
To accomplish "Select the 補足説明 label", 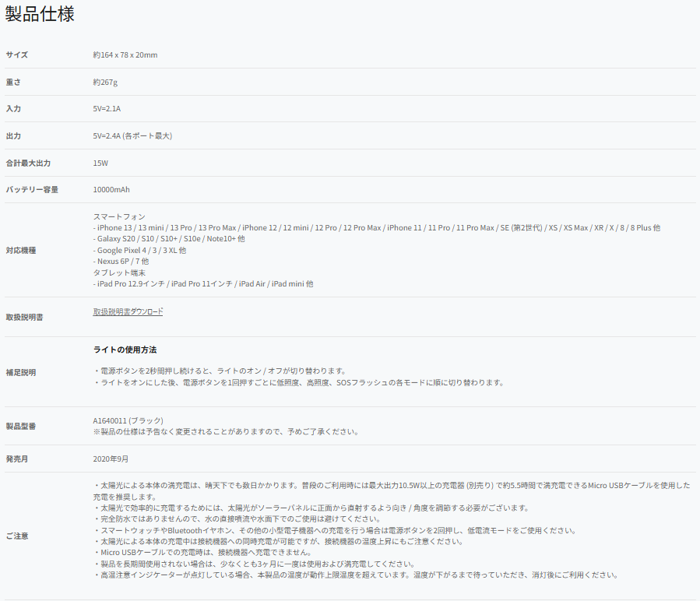I will tap(21, 372).
